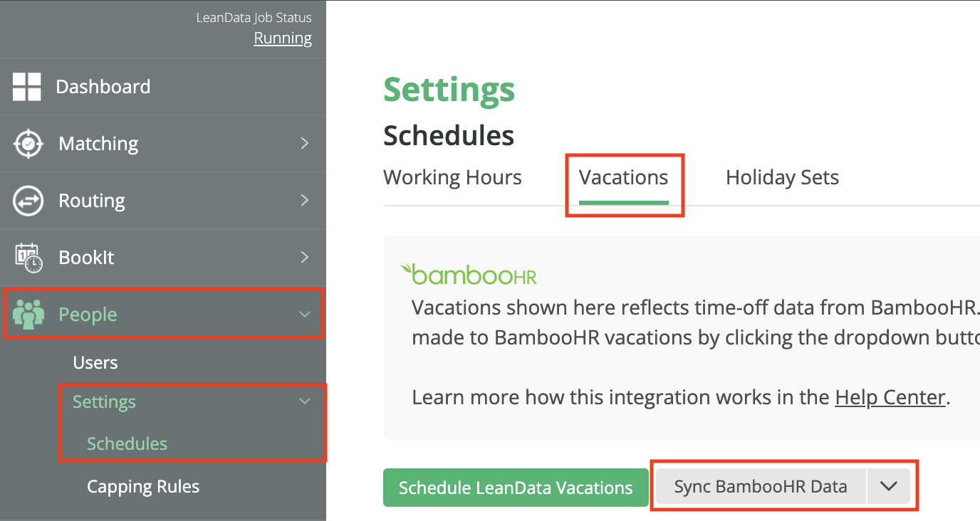Expand the Routing menu chevron

[x=305, y=201]
